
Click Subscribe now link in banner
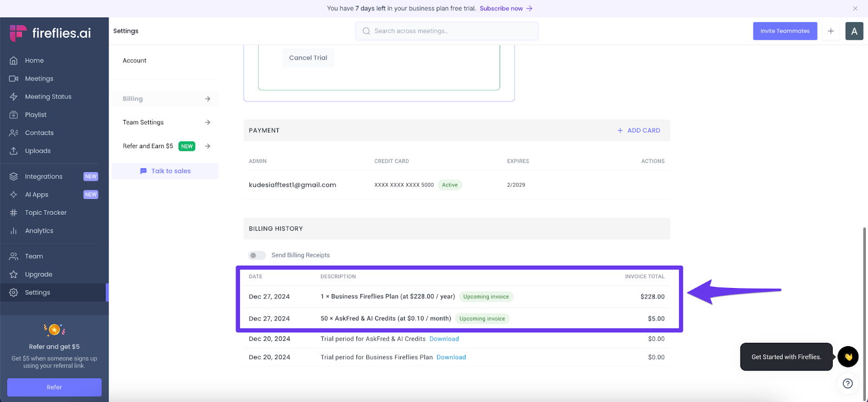pyautogui.click(x=506, y=8)
